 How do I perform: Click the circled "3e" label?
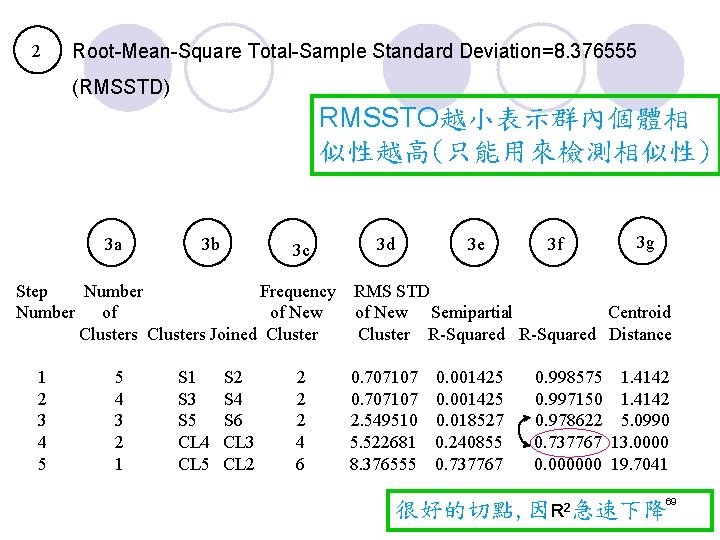[474, 243]
